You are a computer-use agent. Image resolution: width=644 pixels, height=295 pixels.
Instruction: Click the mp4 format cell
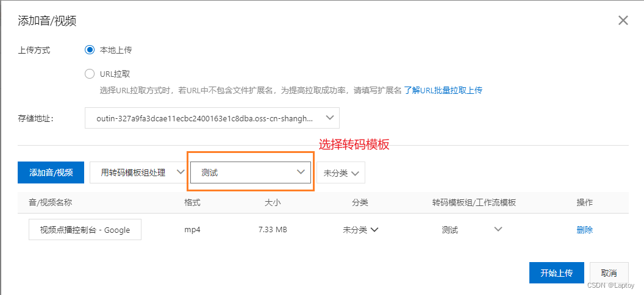(x=192, y=229)
